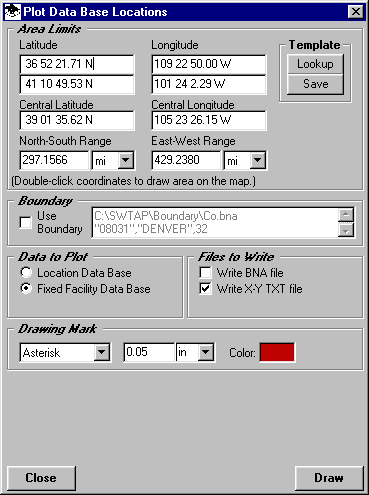Open the red drawing mark color swatch
Image resolution: width=369 pixels, height=495 pixels.
(277, 352)
